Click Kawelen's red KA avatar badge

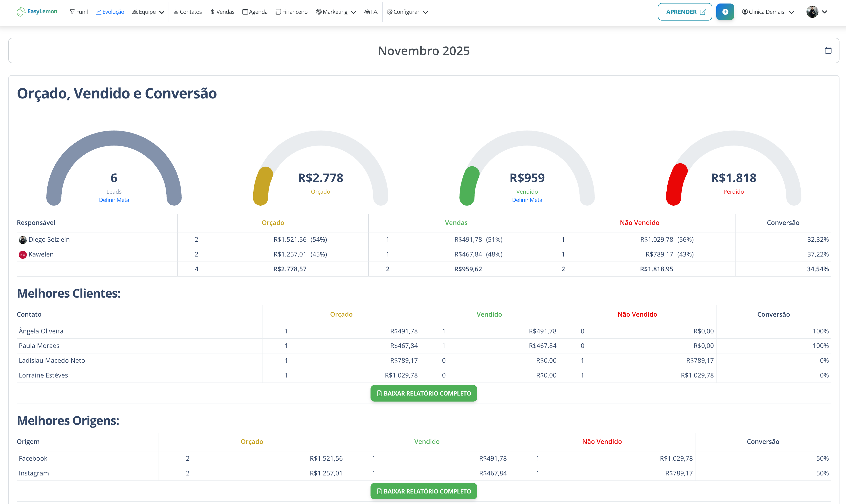click(23, 254)
